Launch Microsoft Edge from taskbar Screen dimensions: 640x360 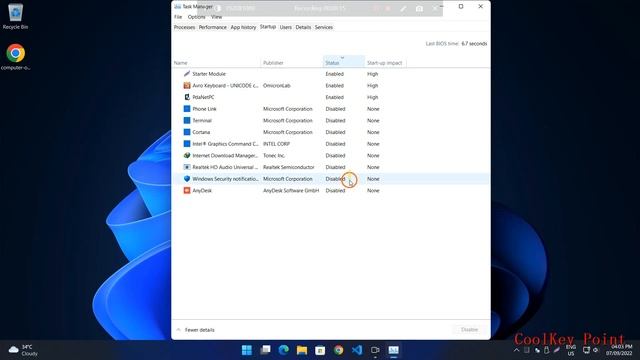pyautogui.click(x=284, y=350)
